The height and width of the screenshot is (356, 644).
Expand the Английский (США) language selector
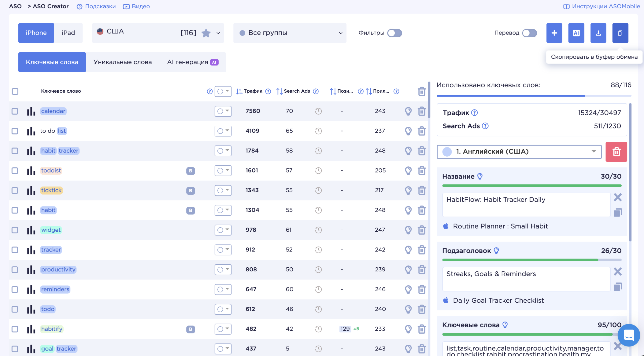click(x=519, y=152)
